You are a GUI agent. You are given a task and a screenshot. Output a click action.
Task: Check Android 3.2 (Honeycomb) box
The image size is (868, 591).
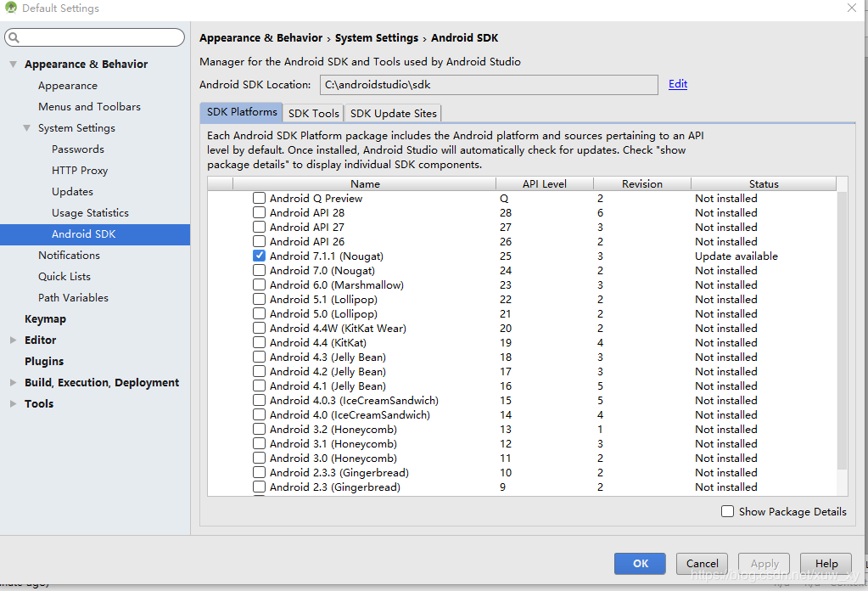pyautogui.click(x=259, y=429)
